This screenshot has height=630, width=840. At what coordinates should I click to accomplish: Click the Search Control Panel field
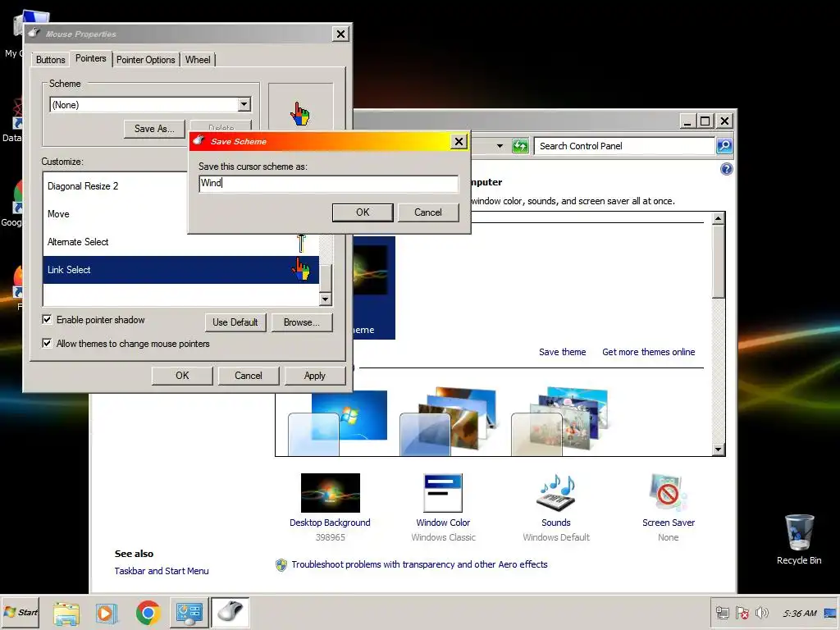click(624, 146)
